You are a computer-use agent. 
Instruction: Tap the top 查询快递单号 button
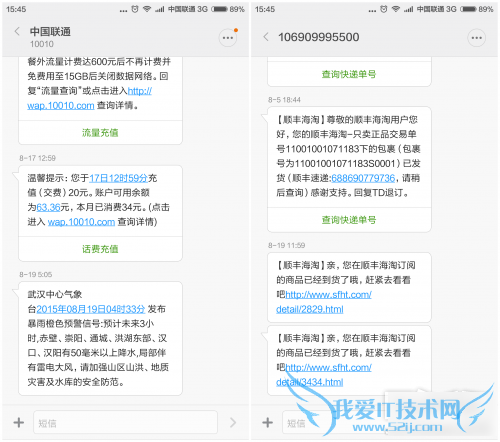point(349,74)
